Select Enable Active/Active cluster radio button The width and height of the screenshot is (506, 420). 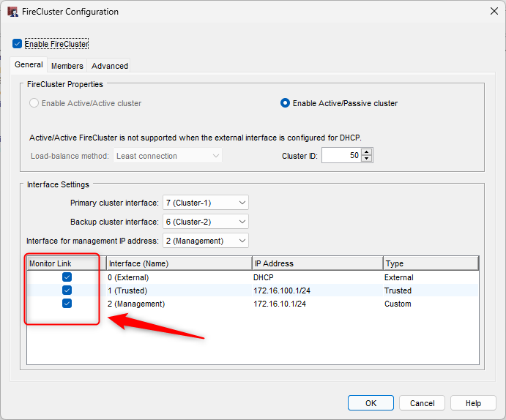tap(34, 103)
